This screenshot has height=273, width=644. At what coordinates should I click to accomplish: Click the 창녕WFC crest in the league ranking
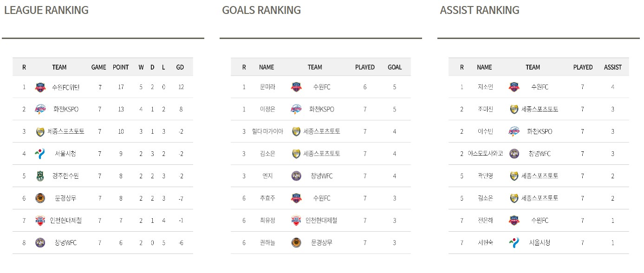tap(40, 243)
